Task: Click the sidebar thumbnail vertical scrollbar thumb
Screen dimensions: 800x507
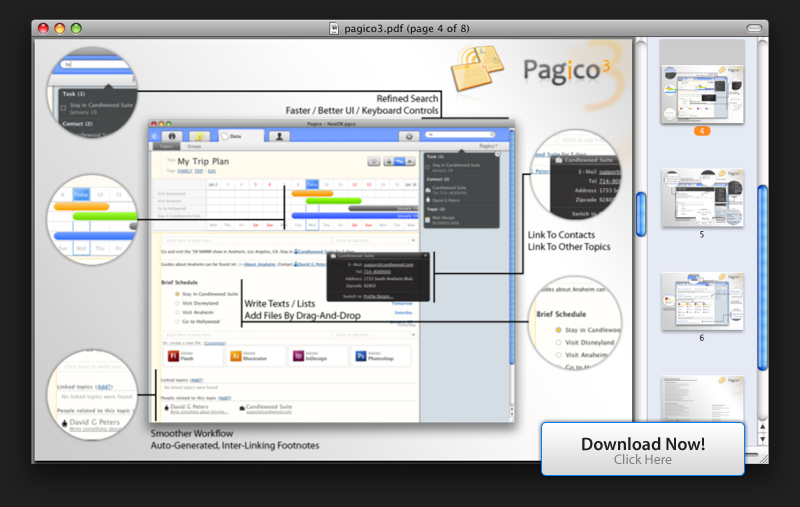Action: point(762,278)
